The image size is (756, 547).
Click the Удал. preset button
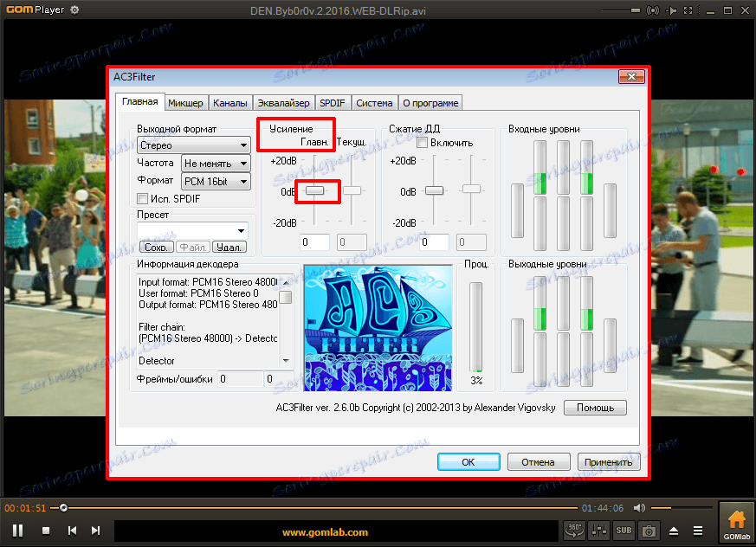[229, 247]
